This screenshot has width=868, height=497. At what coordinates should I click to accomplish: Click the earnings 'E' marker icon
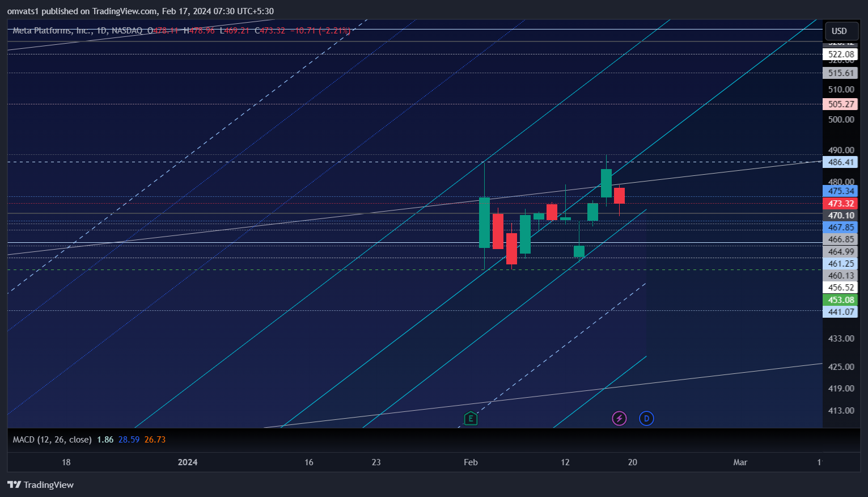point(471,419)
